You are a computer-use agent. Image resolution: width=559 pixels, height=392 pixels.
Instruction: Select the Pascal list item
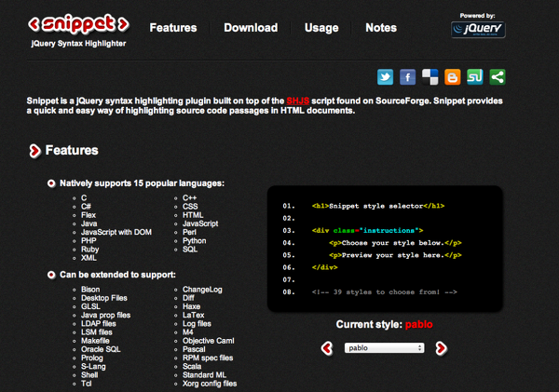194,349
